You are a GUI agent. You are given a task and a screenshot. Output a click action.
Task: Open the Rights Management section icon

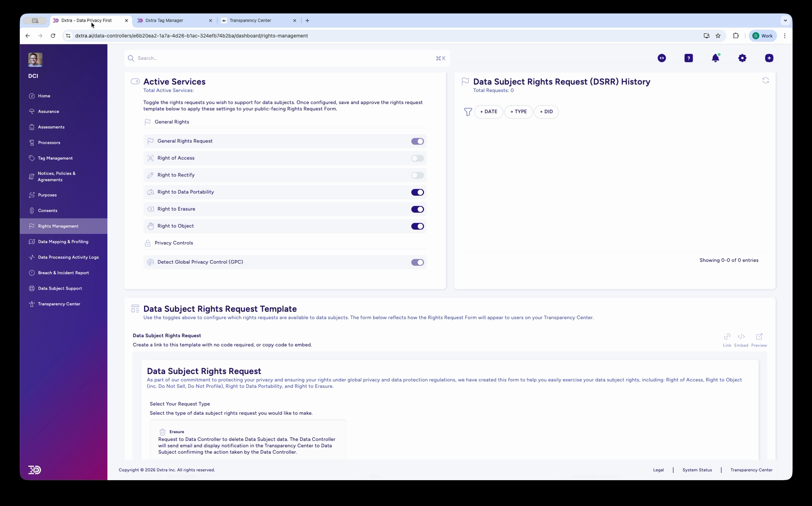32,226
